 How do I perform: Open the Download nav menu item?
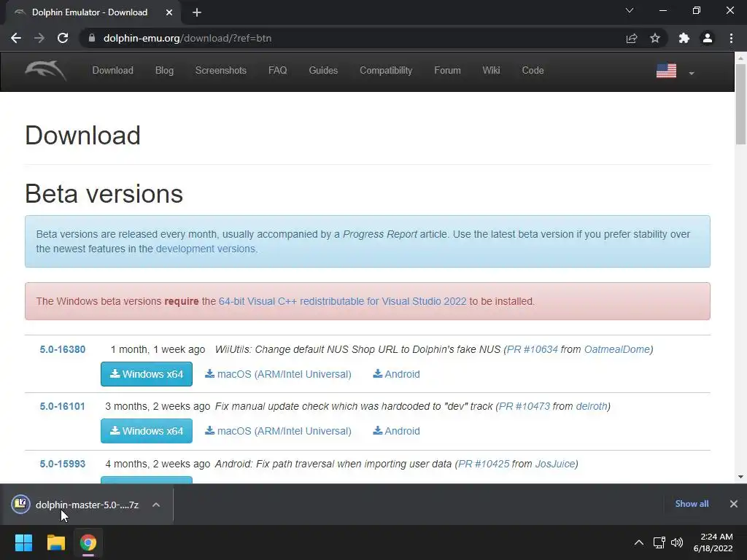[x=113, y=71]
